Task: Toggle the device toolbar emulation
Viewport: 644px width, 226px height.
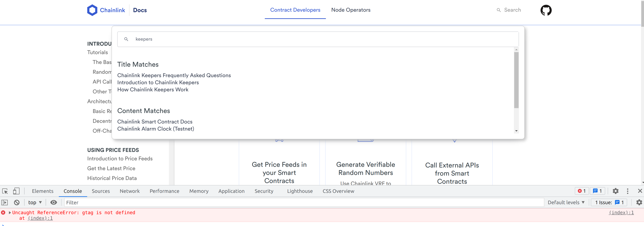Action: tap(16, 191)
